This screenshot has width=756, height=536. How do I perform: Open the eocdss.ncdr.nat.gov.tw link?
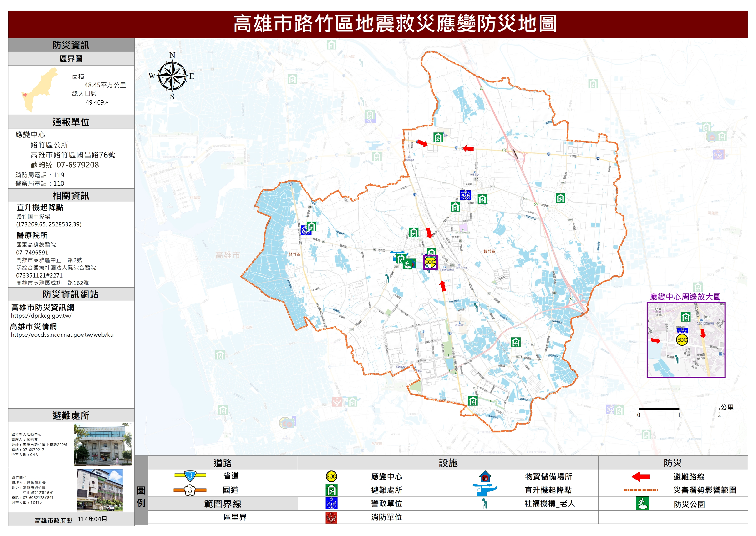point(62,335)
